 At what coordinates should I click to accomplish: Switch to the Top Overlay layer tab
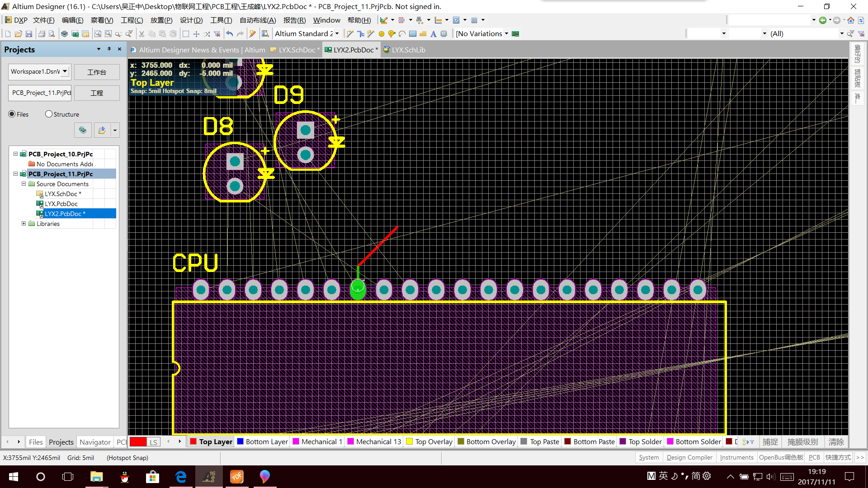pyautogui.click(x=429, y=442)
